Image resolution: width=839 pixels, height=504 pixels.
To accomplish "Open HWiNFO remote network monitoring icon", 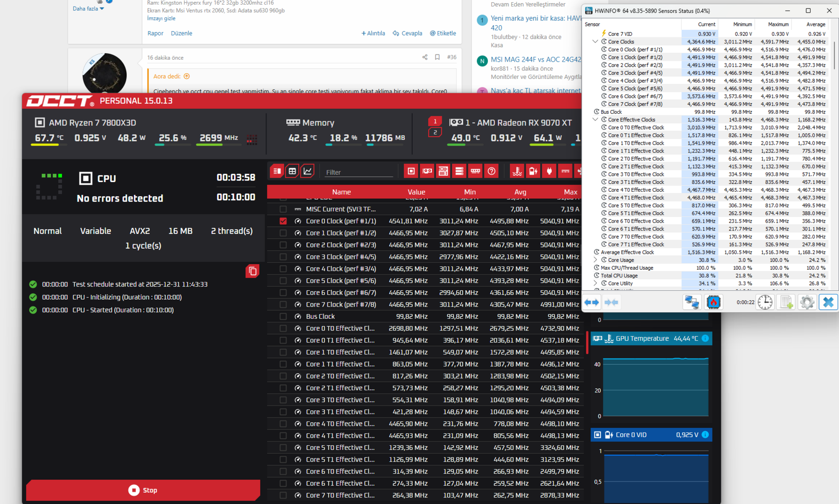I will [691, 302].
